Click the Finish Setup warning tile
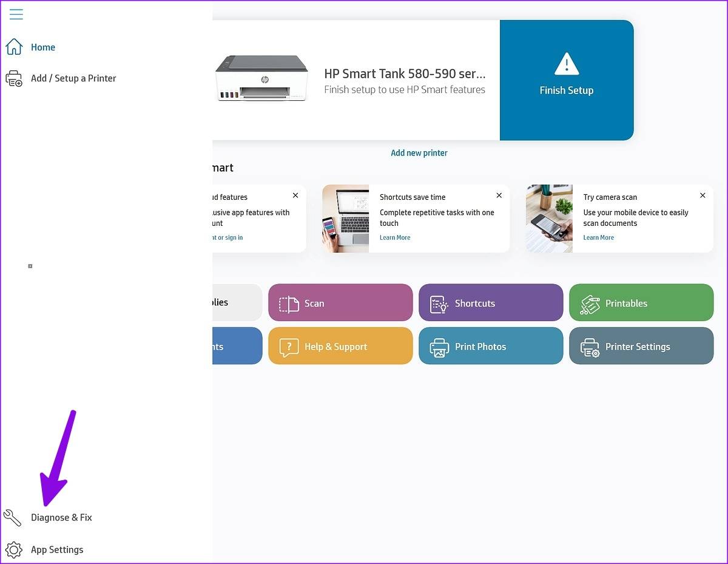The height and width of the screenshot is (564, 728). [566, 80]
